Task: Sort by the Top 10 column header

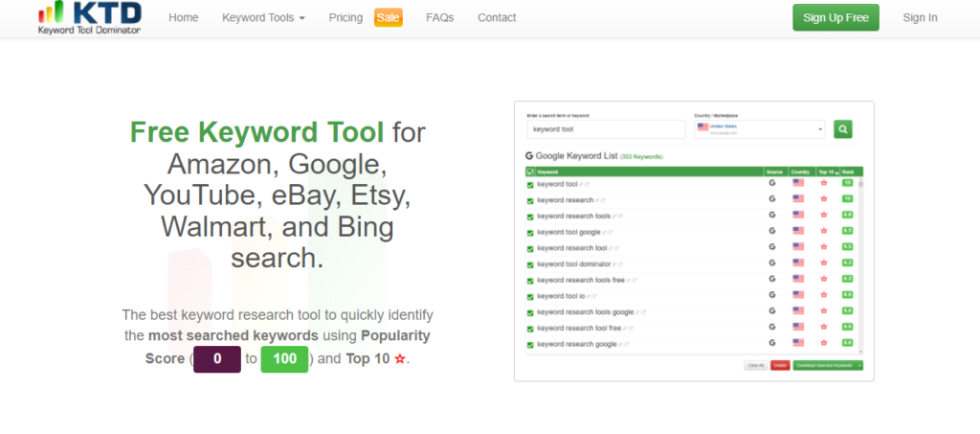Action: click(828, 171)
